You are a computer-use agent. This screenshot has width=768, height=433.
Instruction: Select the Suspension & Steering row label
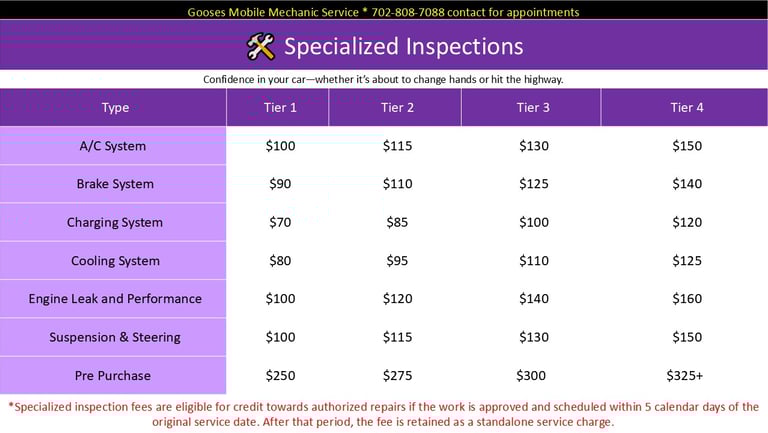click(115, 337)
